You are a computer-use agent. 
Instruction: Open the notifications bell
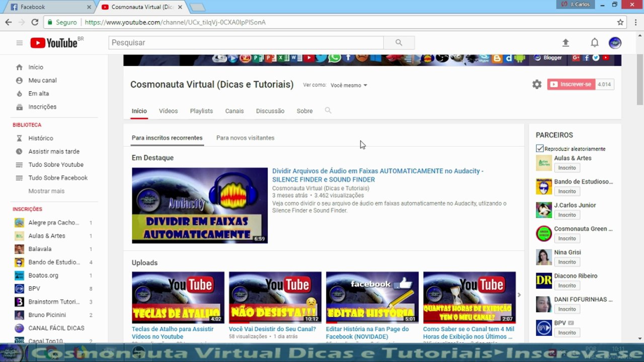point(595,43)
